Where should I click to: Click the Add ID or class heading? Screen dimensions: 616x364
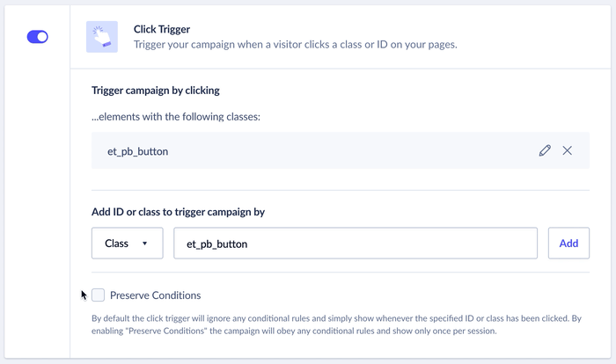[178, 212]
